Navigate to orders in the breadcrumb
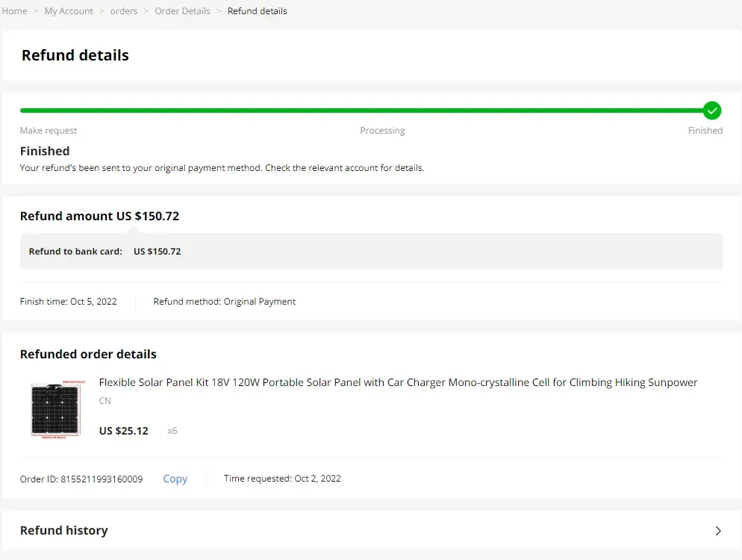This screenshot has height=560, width=742. tap(124, 11)
